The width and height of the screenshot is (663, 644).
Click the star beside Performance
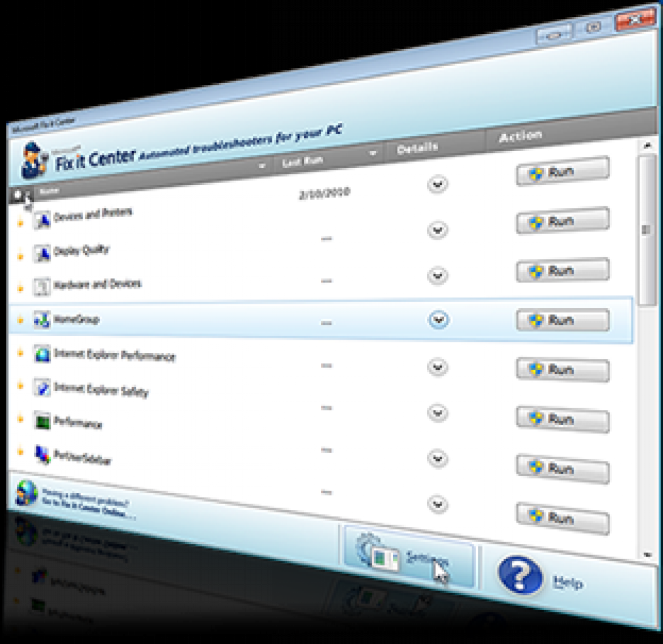[20, 419]
